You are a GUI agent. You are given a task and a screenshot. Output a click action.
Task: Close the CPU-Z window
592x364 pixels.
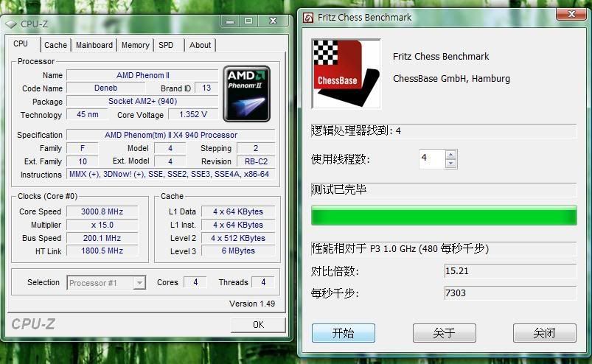tap(274, 21)
